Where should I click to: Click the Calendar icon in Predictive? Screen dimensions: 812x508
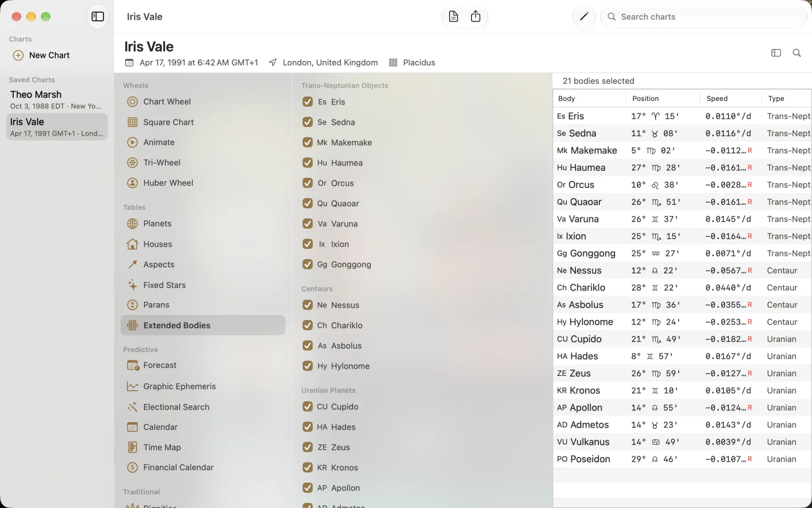(132, 427)
